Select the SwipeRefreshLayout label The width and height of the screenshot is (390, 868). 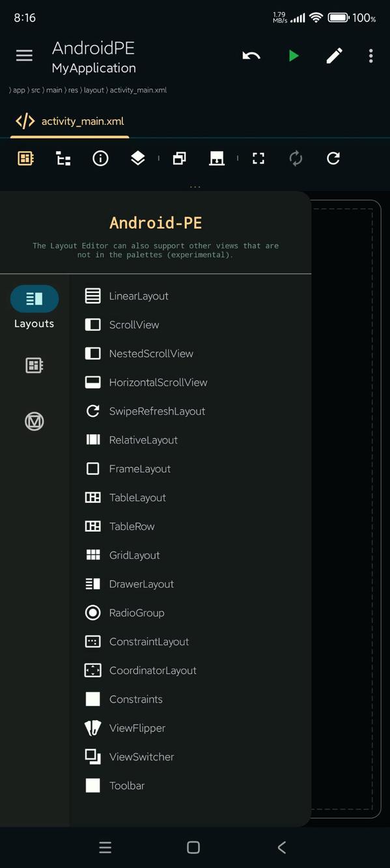click(157, 411)
